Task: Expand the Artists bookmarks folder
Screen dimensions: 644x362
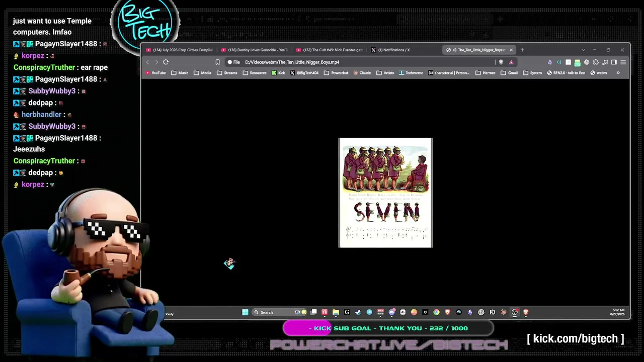Action: [x=385, y=73]
